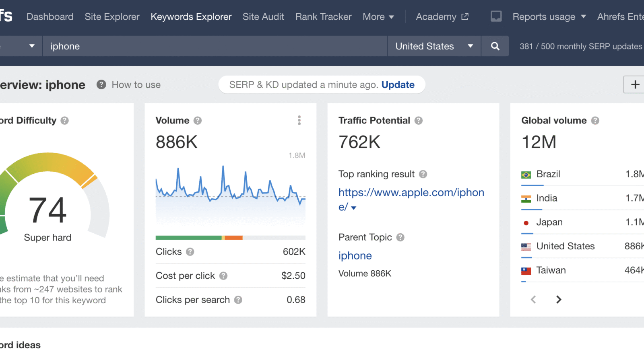
Task: Switch to Site Explorer tab
Action: pyautogui.click(x=112, y=17)
